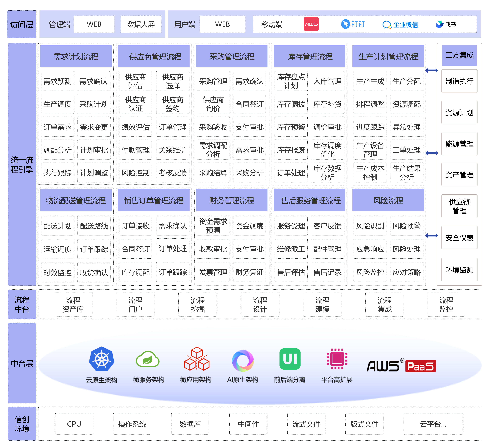
Task: Click the 版式文件 box
Action: tap(364, 424)
